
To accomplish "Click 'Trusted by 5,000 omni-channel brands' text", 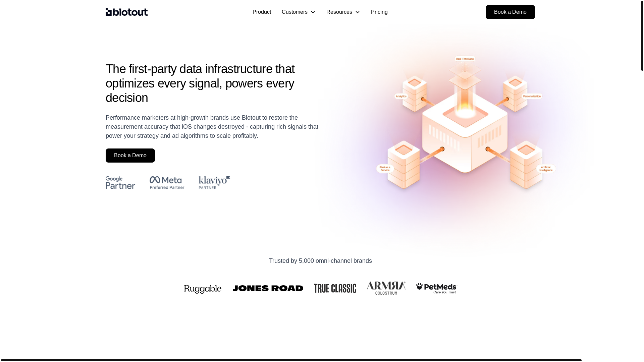I will tap(320, 261).
